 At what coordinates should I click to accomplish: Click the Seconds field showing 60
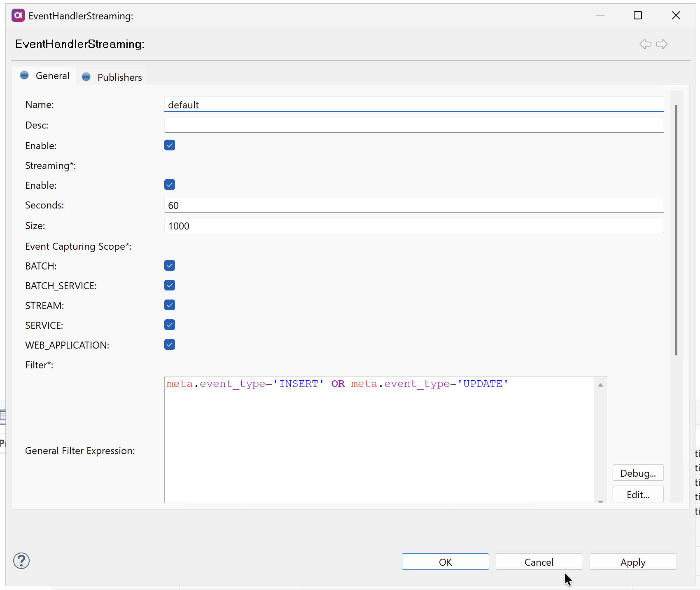[x=414, y=205]
